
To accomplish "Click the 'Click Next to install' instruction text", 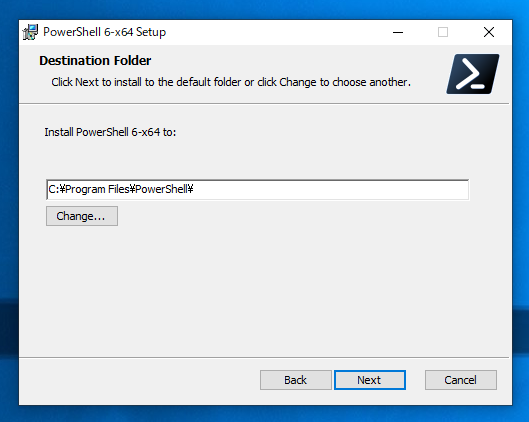I will coord(231,82).
